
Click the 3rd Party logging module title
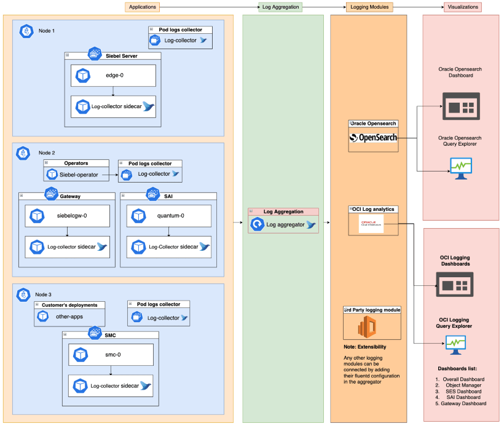[x=372, y=310]
